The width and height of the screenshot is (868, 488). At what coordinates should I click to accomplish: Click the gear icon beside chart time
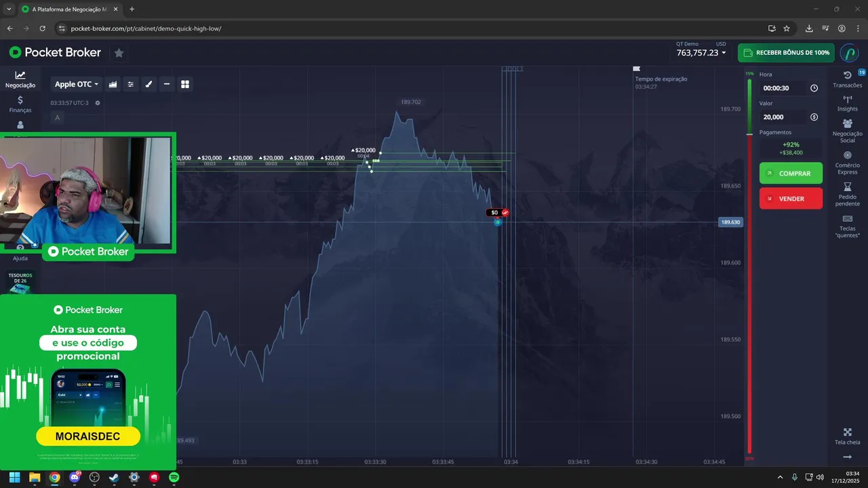98,103
